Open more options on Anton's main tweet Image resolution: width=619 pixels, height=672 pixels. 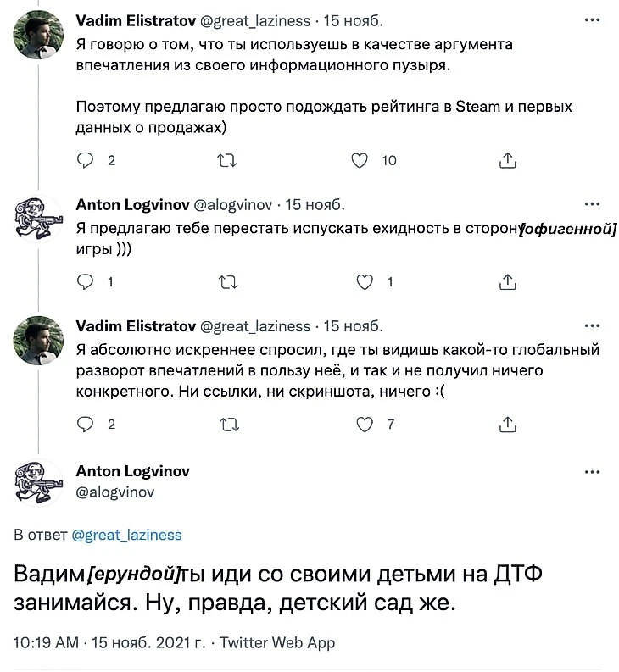click(x=593, y=470)
